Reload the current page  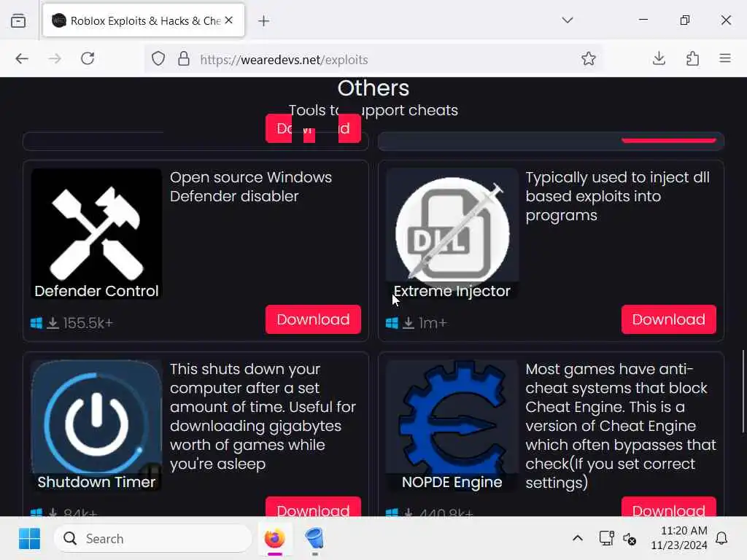pyautogui.click(x=88, y=58)
